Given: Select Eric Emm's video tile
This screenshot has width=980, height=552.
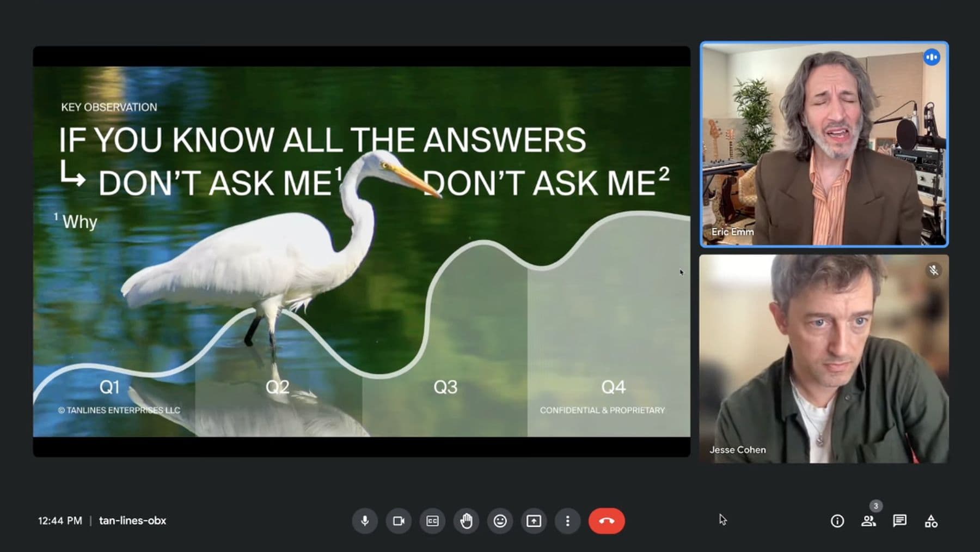Looking at the screenshot, I should coord(824,144).
